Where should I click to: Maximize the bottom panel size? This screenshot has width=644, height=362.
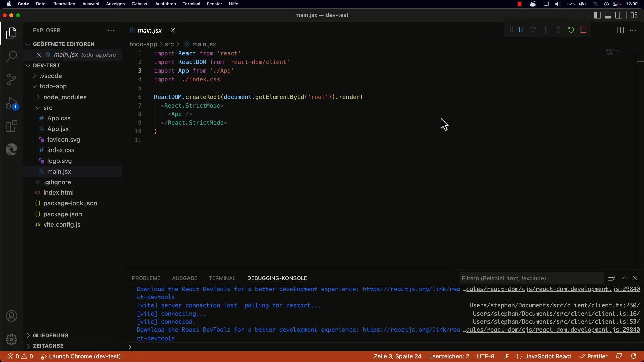[x=624, y=278]
